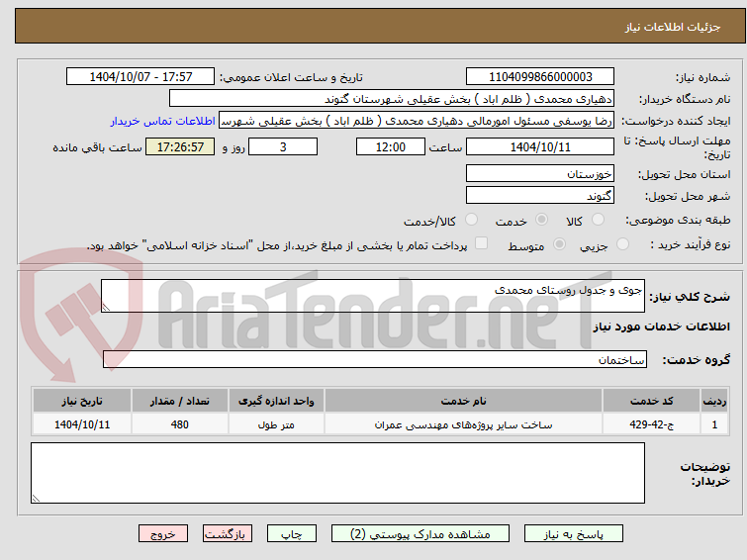The width and height of the screenshot is (747, 560).
Task: Choose the جزیی purchase type radio
Action: click(622, 244)
